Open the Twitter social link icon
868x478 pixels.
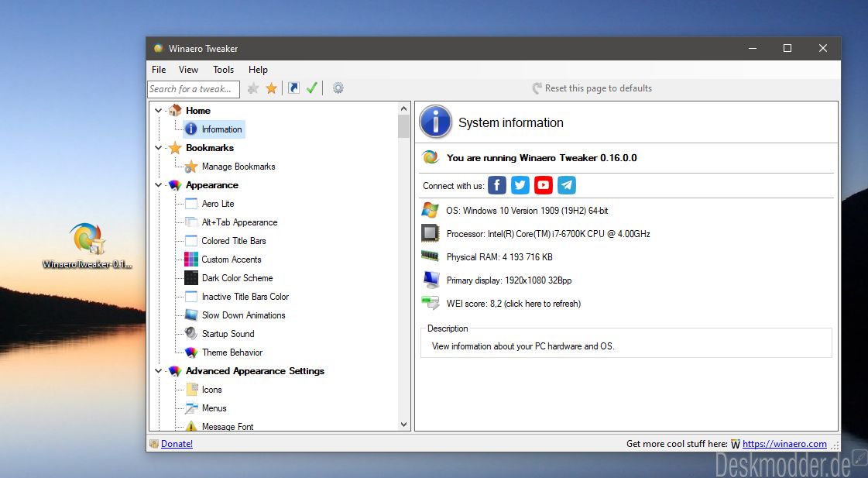pyautogui.click(x=520, y=185)
